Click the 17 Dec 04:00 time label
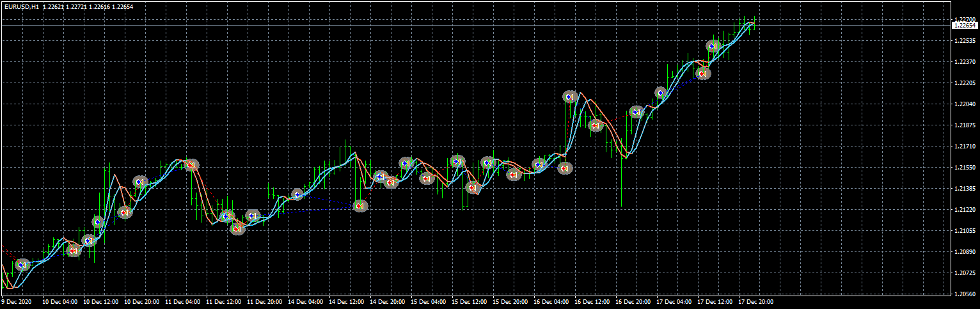The width and height of the screenshot is (980, 309). coord(674,301)
